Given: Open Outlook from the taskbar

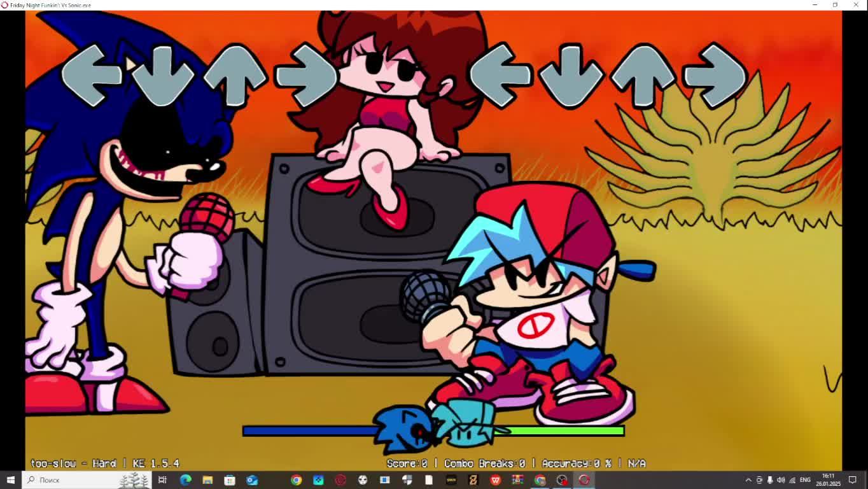Looking at the screenshot, I should coord(252,480).
